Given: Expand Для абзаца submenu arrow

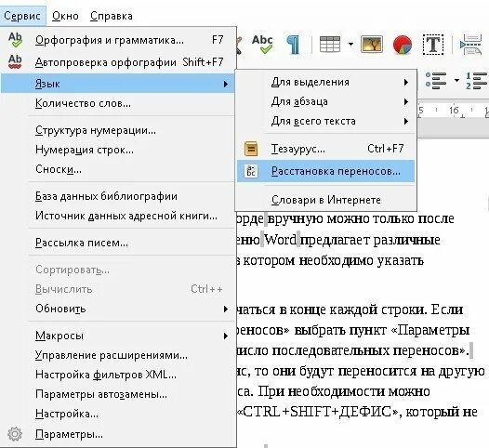Looking at the screenshot, I should [405, 102].
